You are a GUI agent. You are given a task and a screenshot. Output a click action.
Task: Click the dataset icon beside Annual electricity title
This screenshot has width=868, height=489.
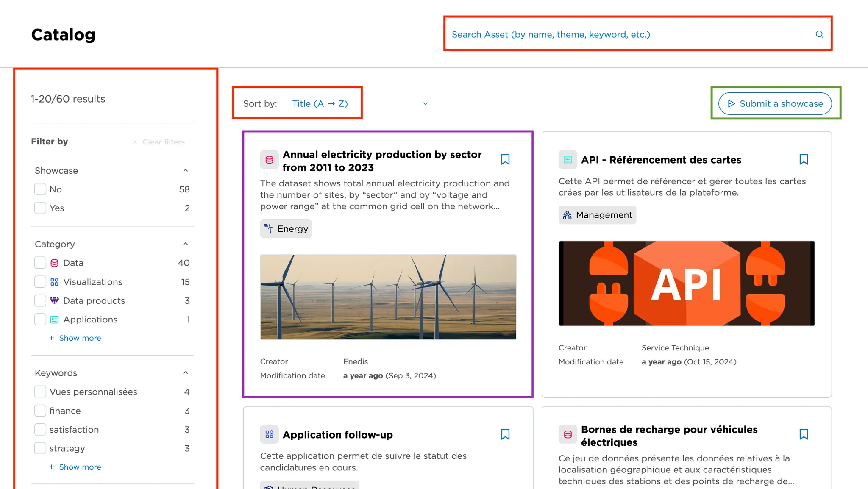(x=269, y=160)
